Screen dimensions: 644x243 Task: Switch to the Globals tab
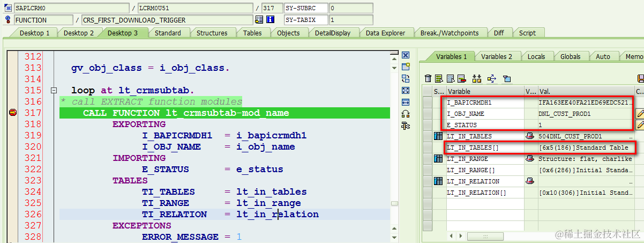570,56
